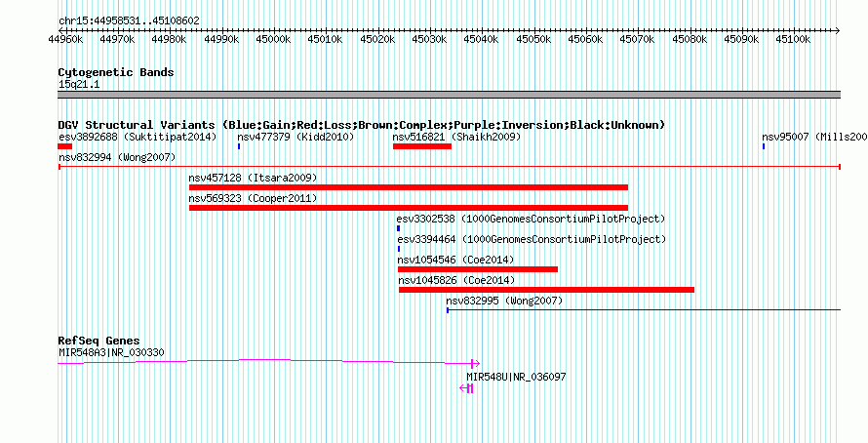
Task: Click the gray 15q21.1 cytogenetic band bar
Action: (449, 95)
